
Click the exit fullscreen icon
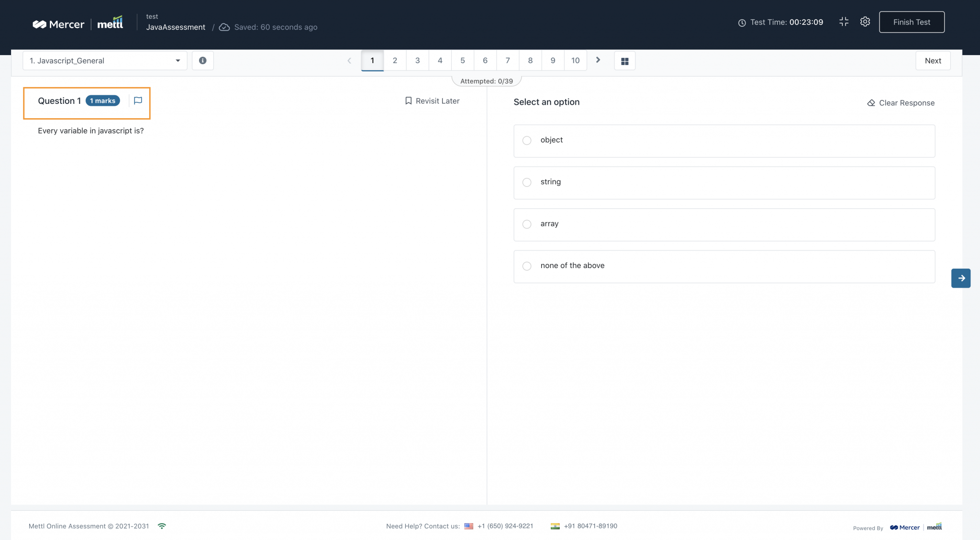pyautogui.click(x=844, y=22)
